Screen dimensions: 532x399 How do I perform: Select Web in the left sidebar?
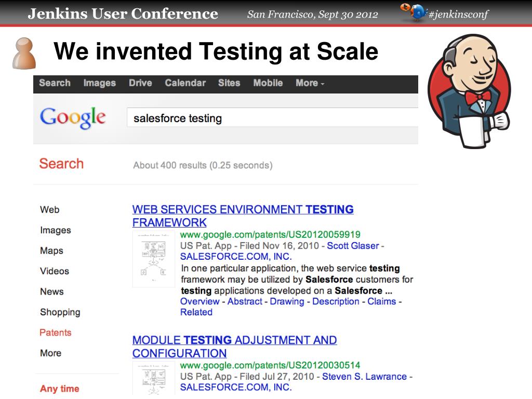[49, 210]
